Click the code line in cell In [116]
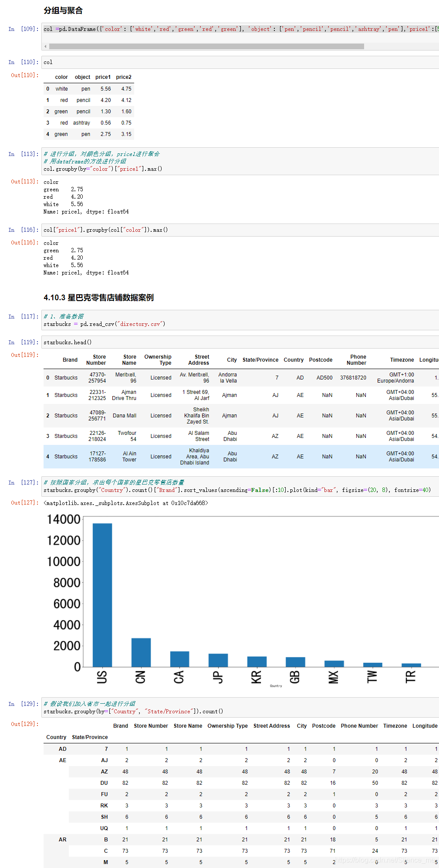 pyautogui.click(x=105, y=230)
